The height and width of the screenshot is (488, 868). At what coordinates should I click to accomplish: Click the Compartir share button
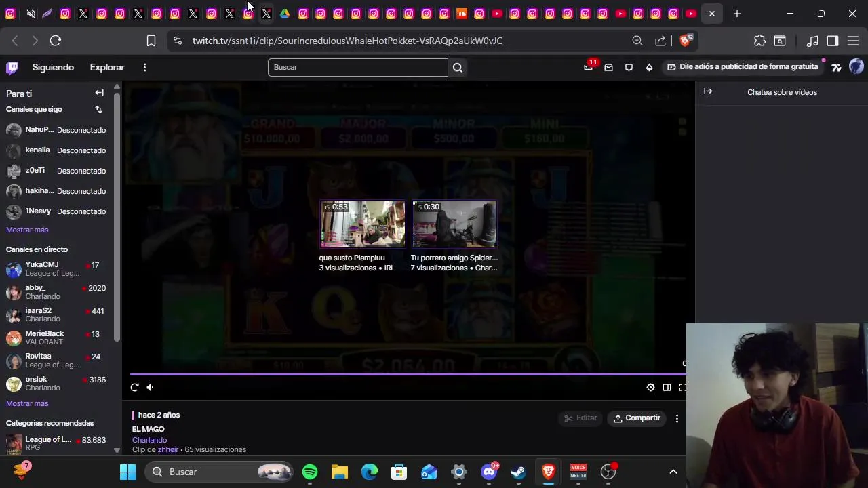click(637, 418)
